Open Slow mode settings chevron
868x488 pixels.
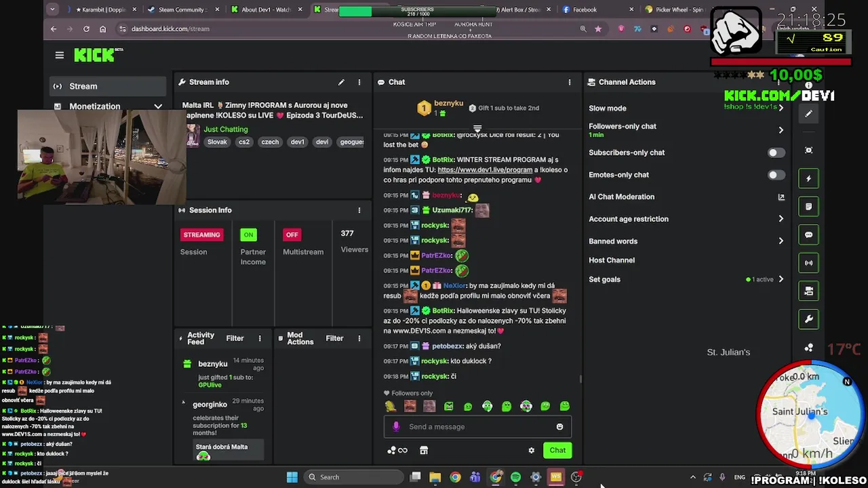(781, 108)
